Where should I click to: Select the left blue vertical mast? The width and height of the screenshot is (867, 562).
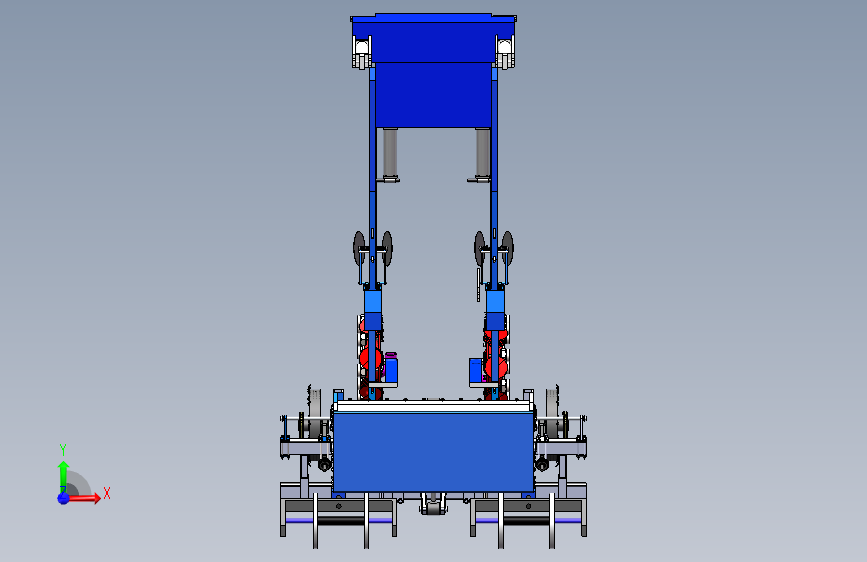[x=372, y=177]
